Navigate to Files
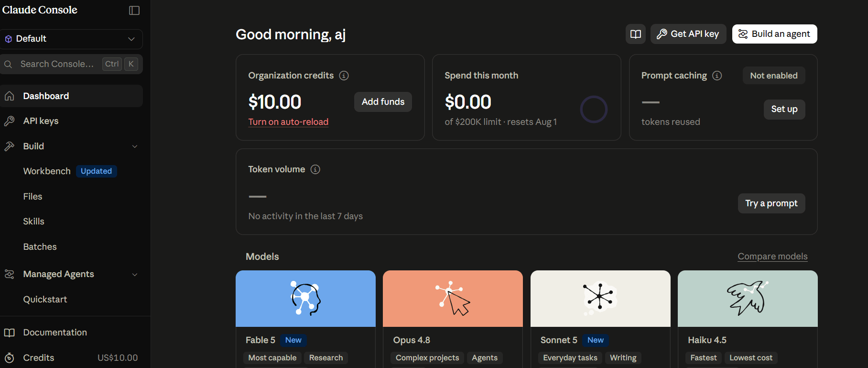 click(33, 197)
